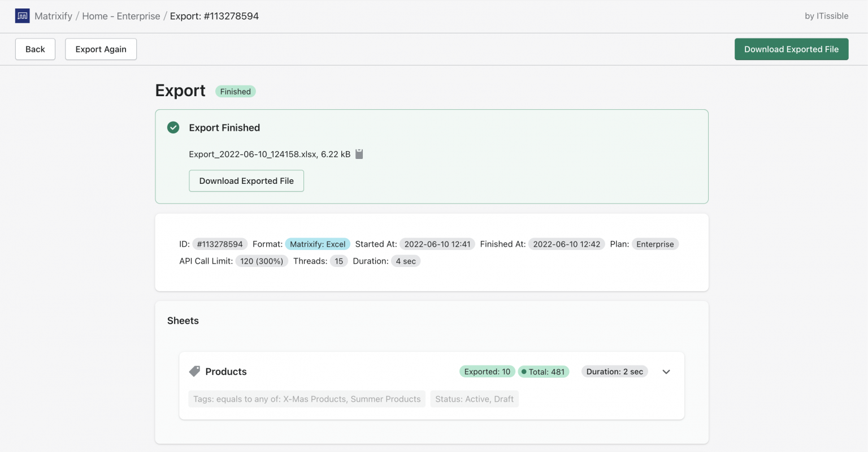Image resolution: width=868 pixels, height=452 pixels.
Task: Select the tag icon beside Products
Action: pos(195,371)
